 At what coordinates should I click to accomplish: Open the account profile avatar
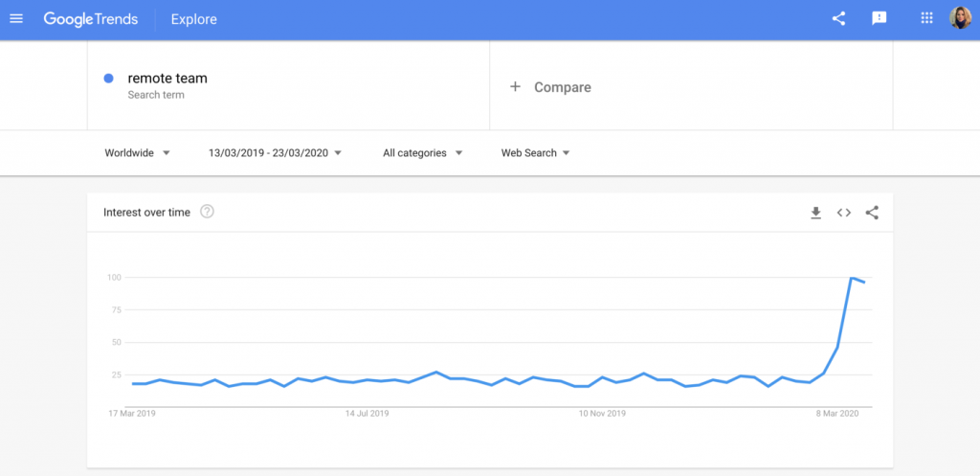pos(960,18)
